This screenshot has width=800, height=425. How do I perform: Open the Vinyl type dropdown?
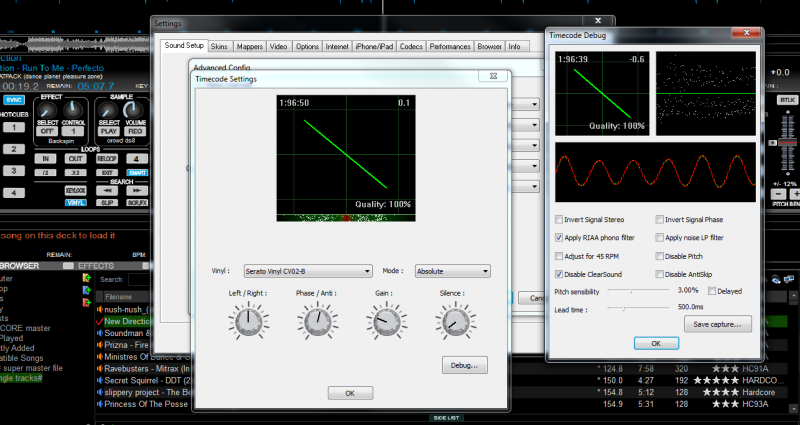click(x=306, y=271)
